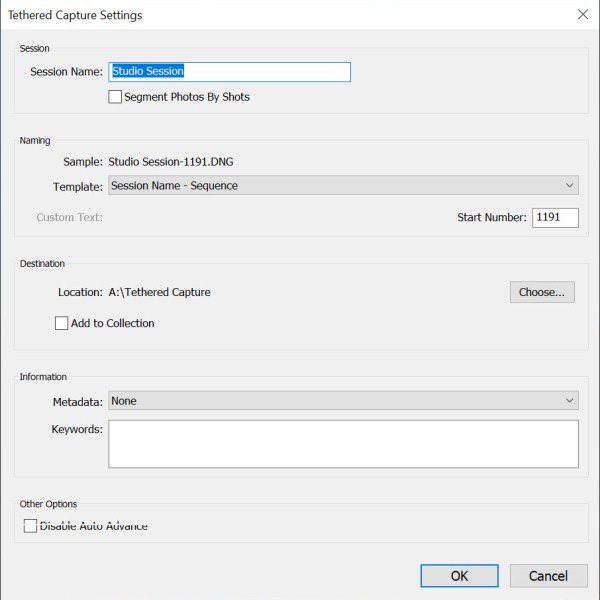Click the Start Number field with 1191
Screen dimensions: 600x600
click(x=555, y=217)
